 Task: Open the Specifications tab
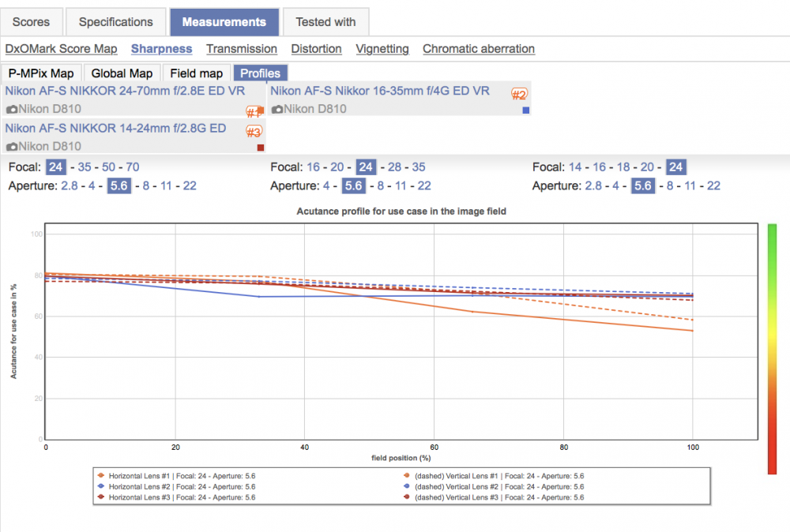pos(116,22)
